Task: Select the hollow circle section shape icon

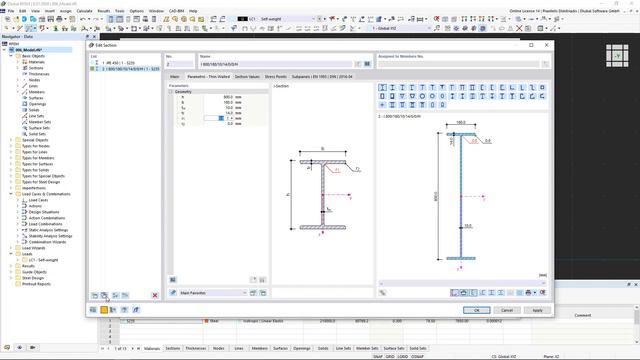Action: (x=422, y=96)
